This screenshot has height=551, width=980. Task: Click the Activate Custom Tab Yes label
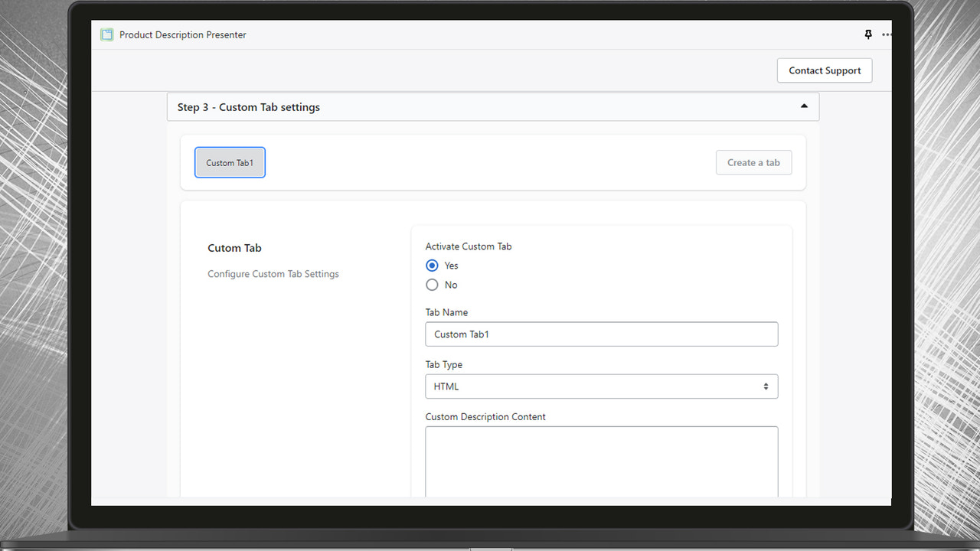click(x=451, y=266)
